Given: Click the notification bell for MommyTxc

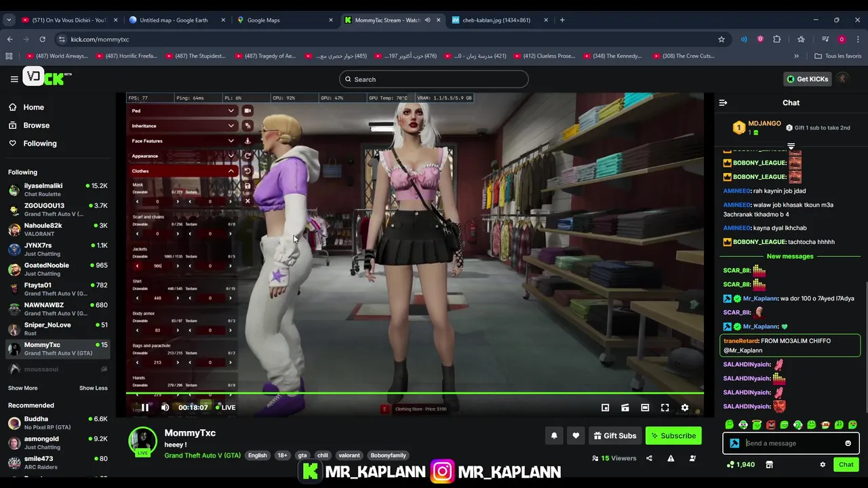Looking at the screenshot, I should tap(554, 436).
